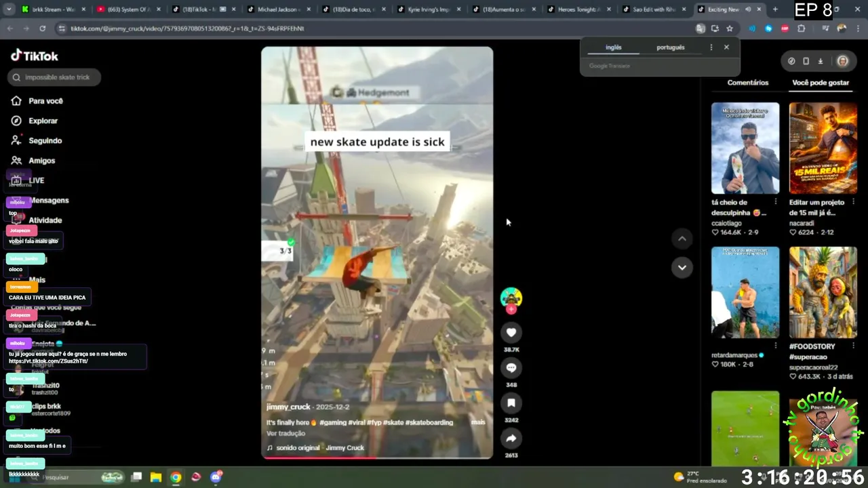Reload the page in Chrome
Screen dimensions: 868x488
click(42, 28)
